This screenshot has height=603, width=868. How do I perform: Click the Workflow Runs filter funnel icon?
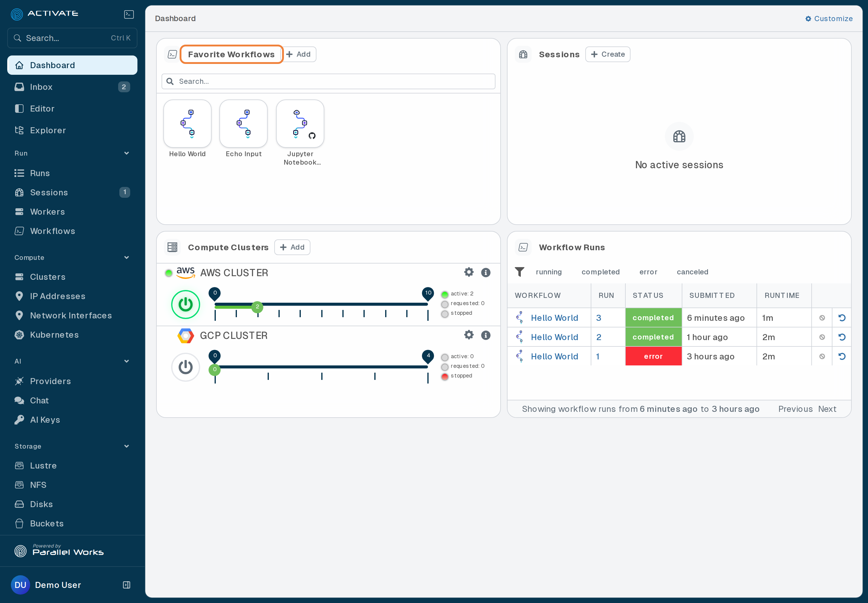(519, 272)
